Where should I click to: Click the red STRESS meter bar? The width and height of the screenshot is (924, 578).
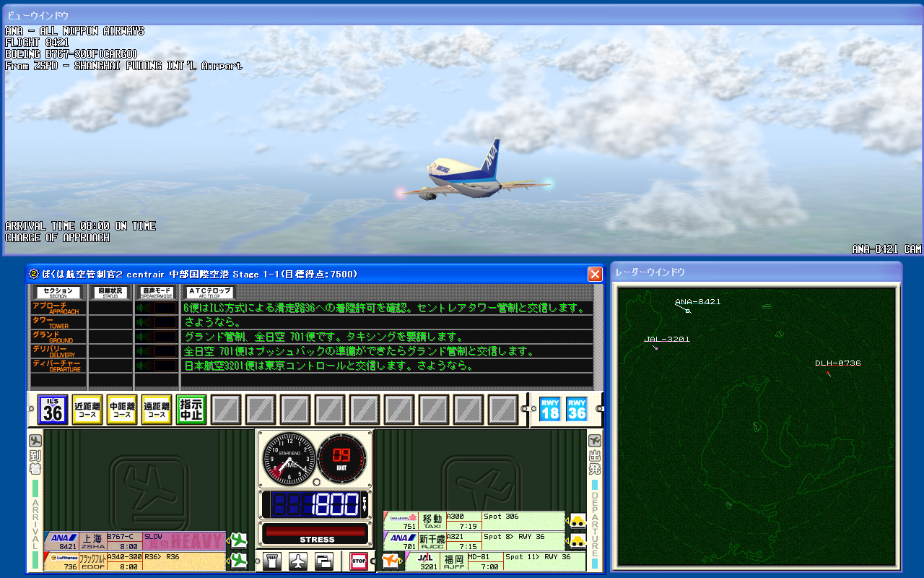pos(317,533)
